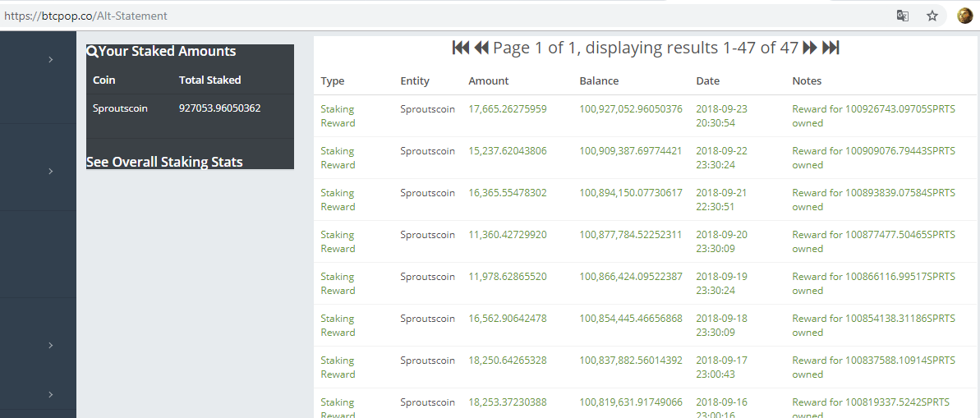Image resolution: width=980 pixels, height=418 pixels.
Task: Bookmark this page with the star icon
Action: (x=932, y=16)
